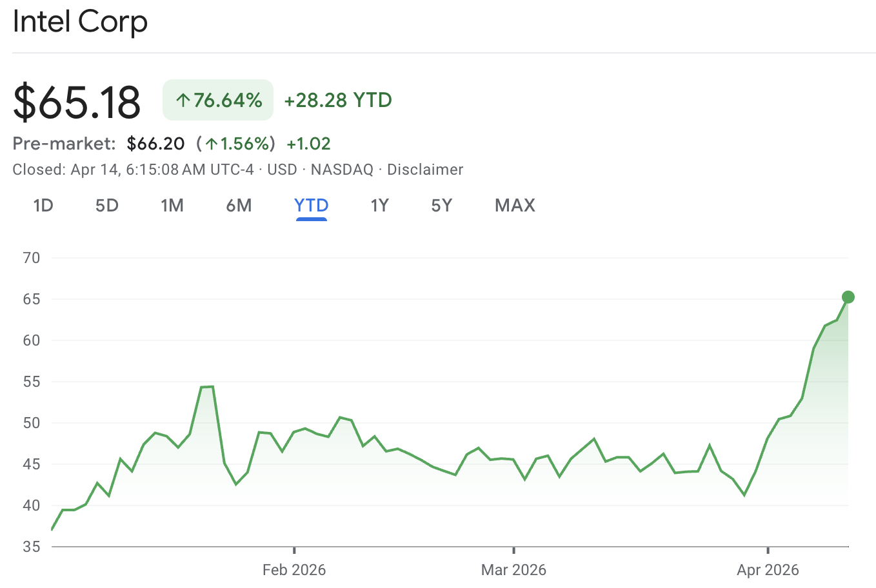Screen dimensions: 876x588
Task: Click the NASDAQ exchange label
Action: (342, 170)
